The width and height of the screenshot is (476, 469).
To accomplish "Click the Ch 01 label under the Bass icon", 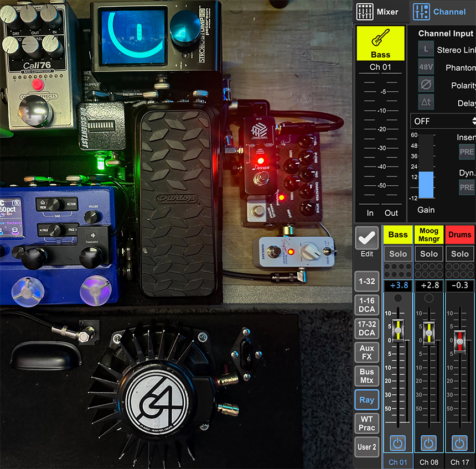I will tap(380, 67).
